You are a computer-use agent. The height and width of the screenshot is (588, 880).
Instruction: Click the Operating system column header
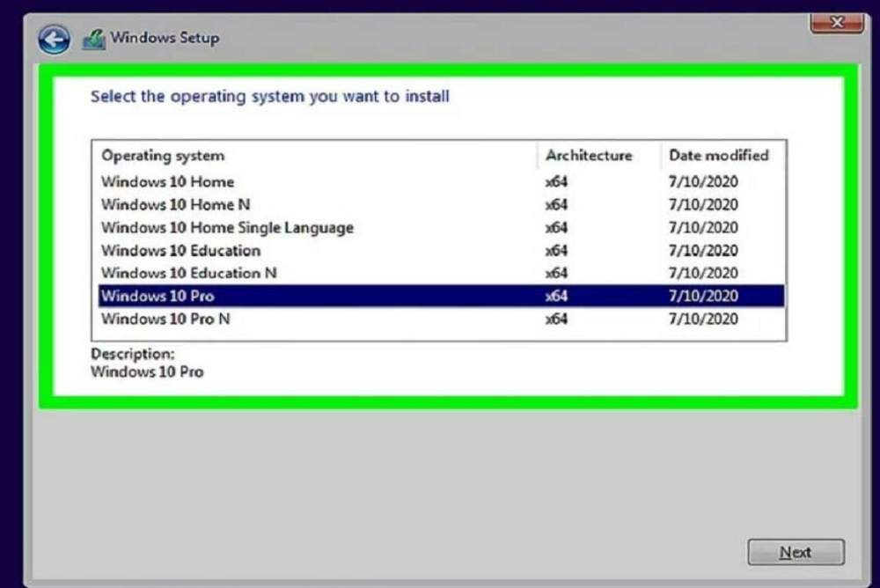click(163, 156)
